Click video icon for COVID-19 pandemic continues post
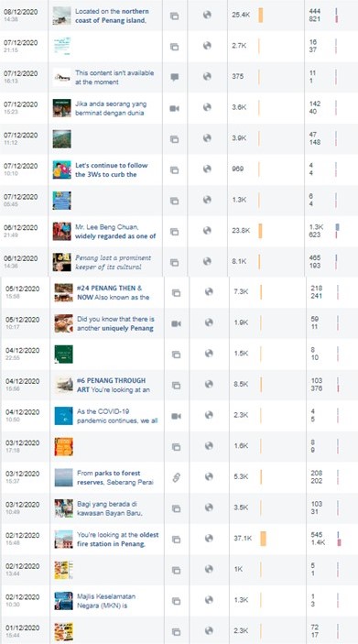This screenshot has height=644, width=358. [176, 416]
